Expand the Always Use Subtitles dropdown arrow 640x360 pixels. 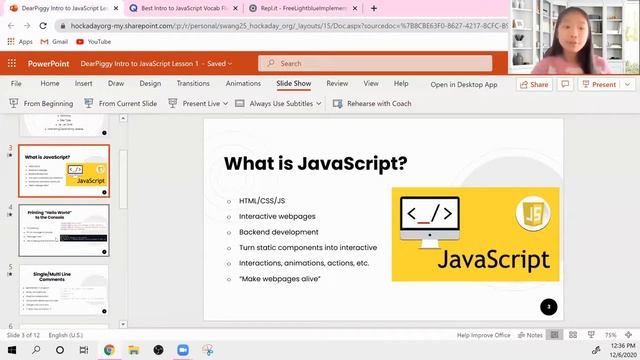319,104
